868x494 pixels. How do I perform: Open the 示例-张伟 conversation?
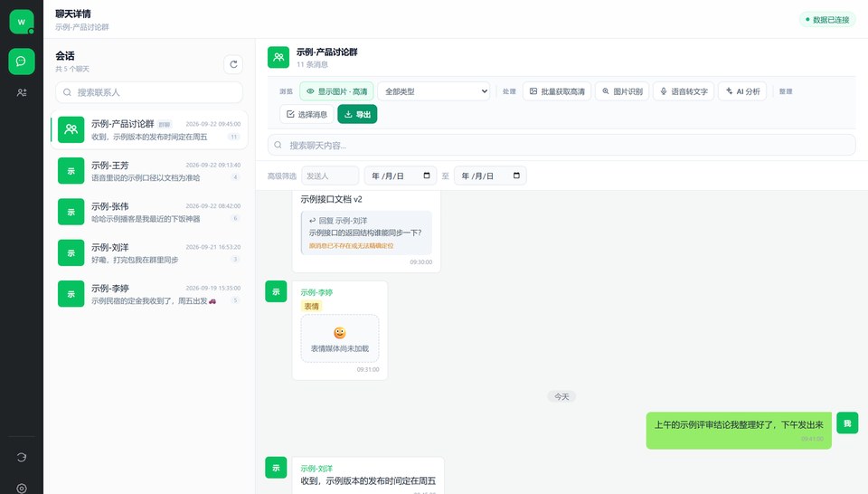149,212
